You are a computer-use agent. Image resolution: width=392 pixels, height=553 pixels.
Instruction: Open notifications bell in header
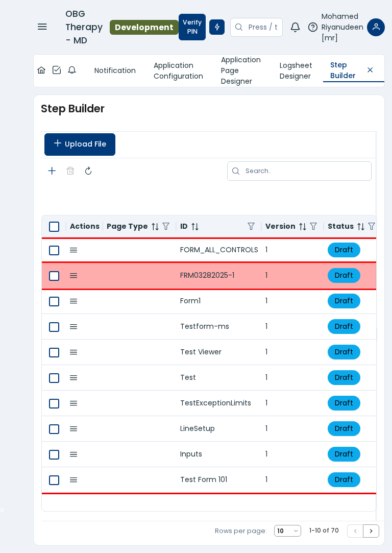[295, 27]
